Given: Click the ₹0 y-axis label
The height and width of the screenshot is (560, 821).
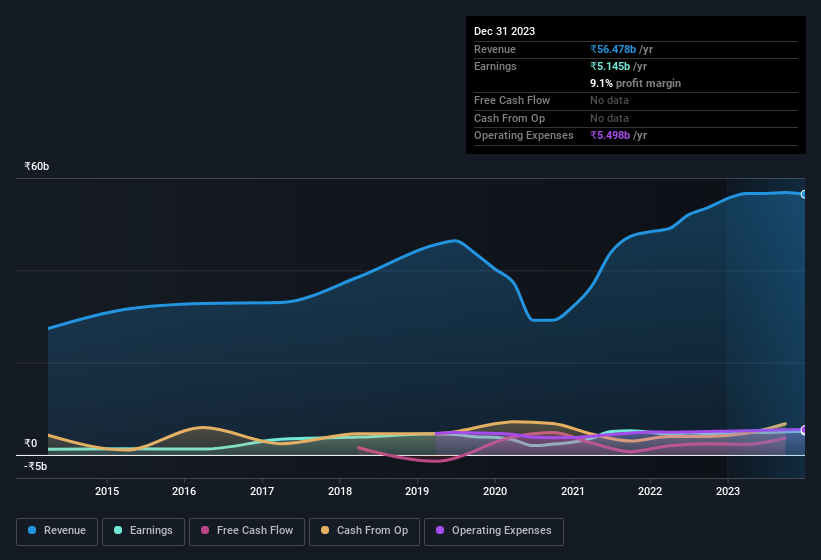Looking at the screenshot, I should [31, 443].
